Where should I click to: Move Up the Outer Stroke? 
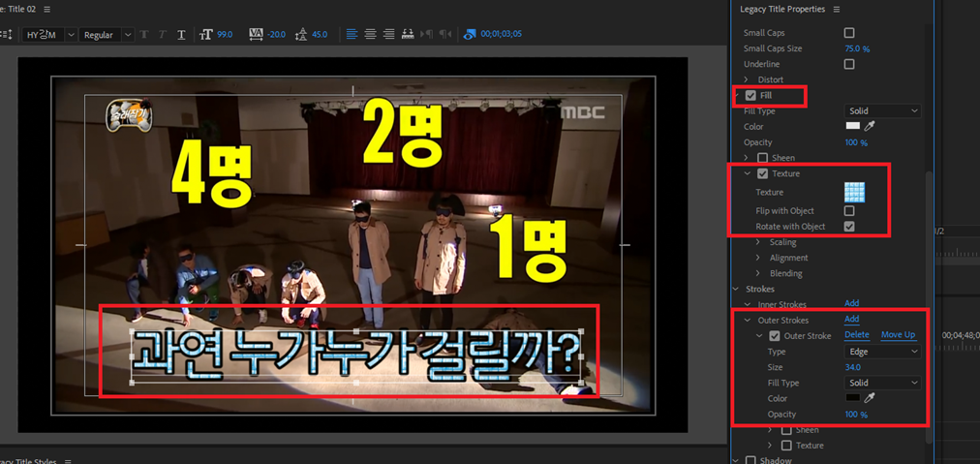[898, 335]
